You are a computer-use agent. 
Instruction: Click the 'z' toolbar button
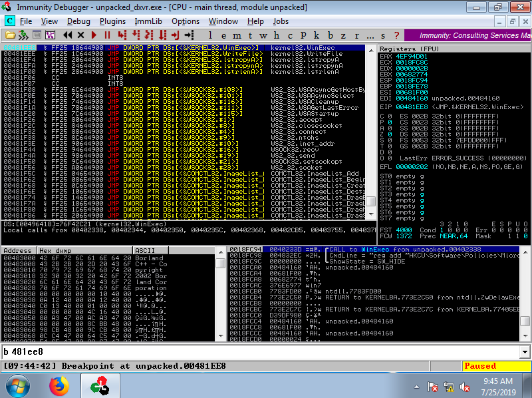pos(343,35)
